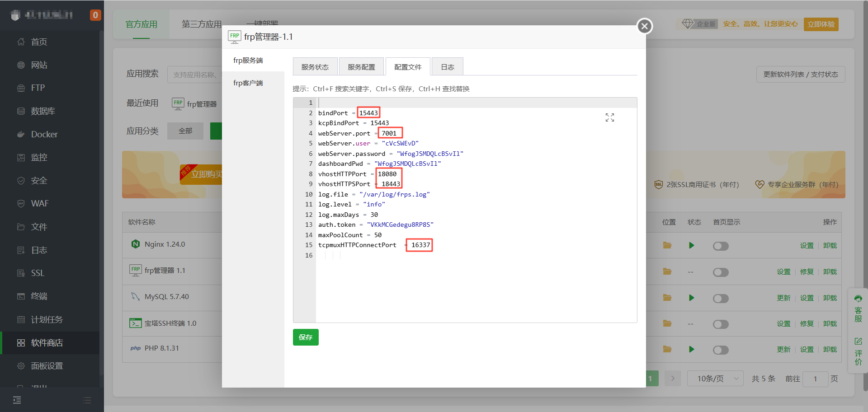Screen dimensions: 868x412
Task: Click 更新软件列表 / 支付状态 button
Action: pos(801,75)
